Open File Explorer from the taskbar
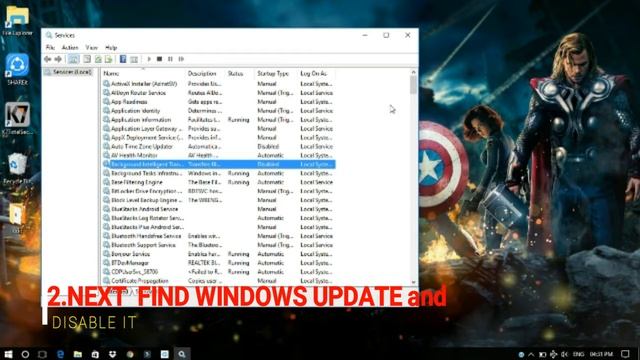Screen dimensions: 640x360 [x=78, y=354]
